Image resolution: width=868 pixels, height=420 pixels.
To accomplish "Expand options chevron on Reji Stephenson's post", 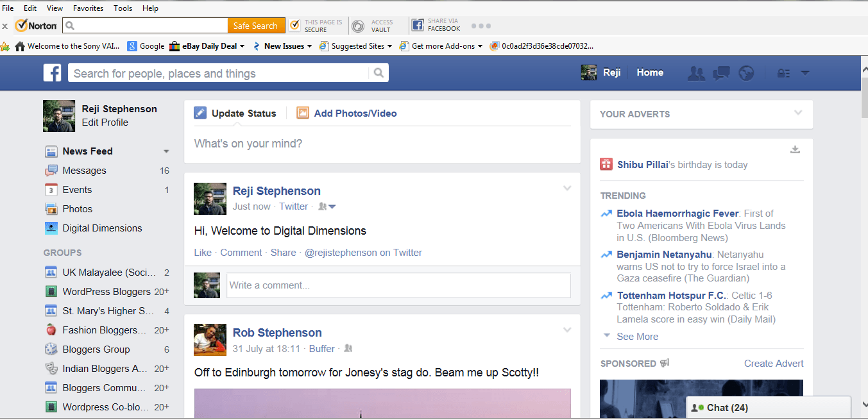I will 567,188.
